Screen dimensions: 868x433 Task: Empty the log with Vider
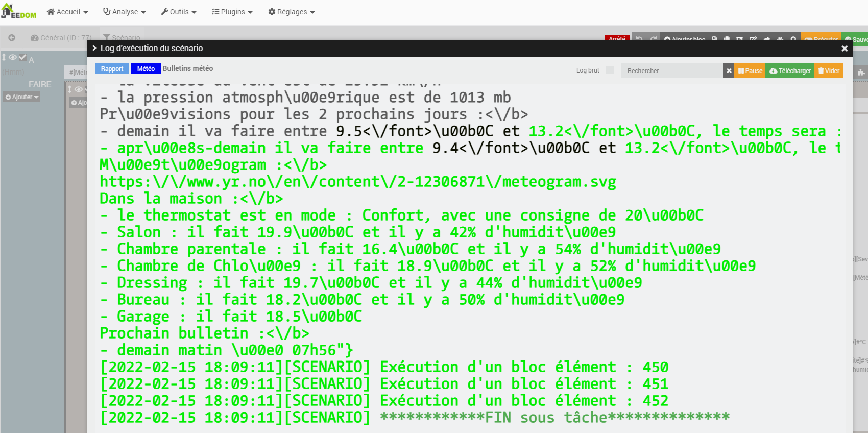coord(829,70)
